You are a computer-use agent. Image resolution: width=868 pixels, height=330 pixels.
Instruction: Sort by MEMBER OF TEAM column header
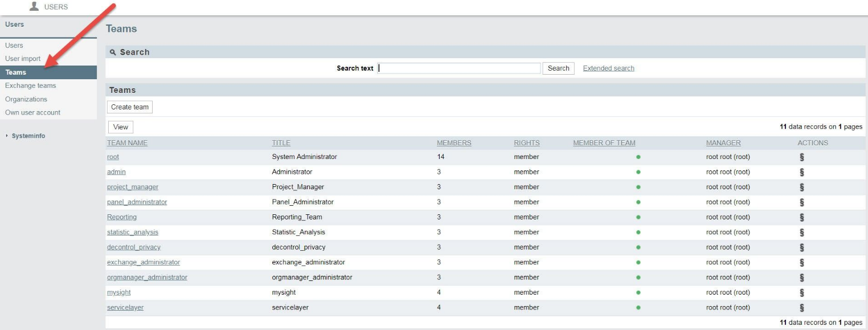(x=604, y=143)
